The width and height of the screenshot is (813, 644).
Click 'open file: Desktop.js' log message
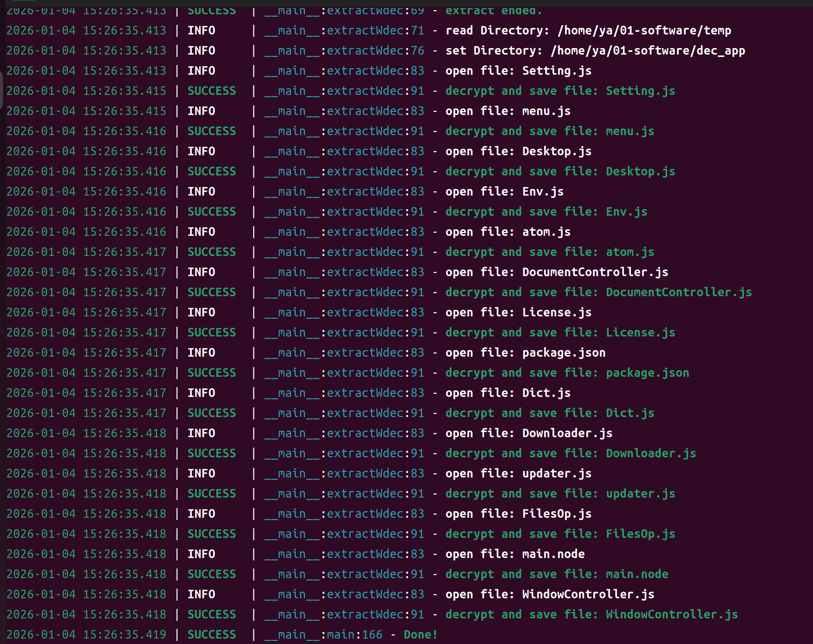(518, 151)
